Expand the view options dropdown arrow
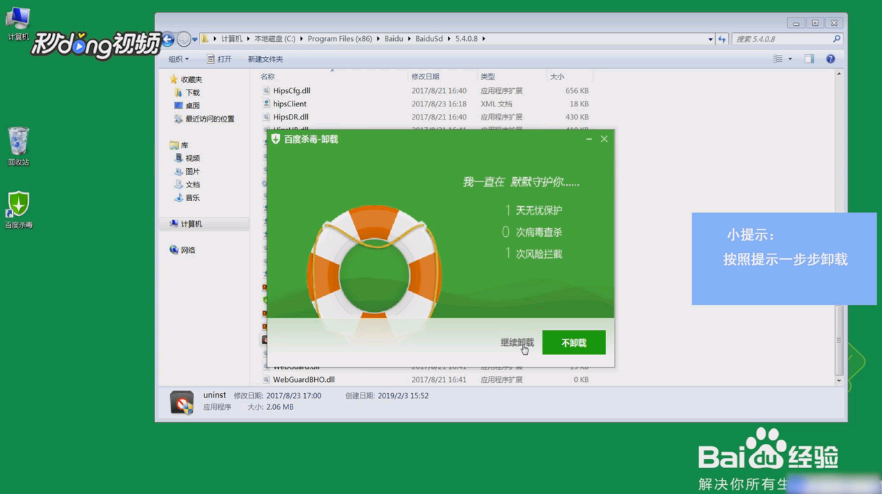The height and width of the screenshot is (494, 882). [790, 59]
